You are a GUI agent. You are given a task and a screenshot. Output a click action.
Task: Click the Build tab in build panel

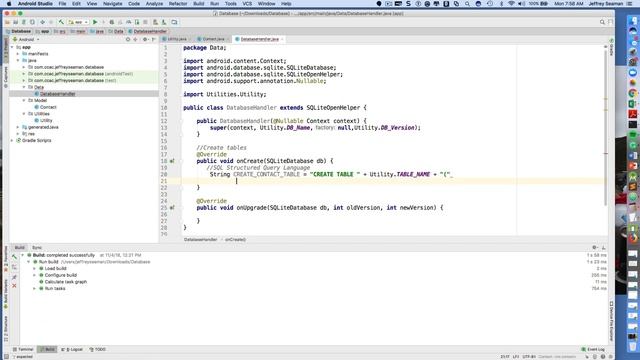(20, 247)
